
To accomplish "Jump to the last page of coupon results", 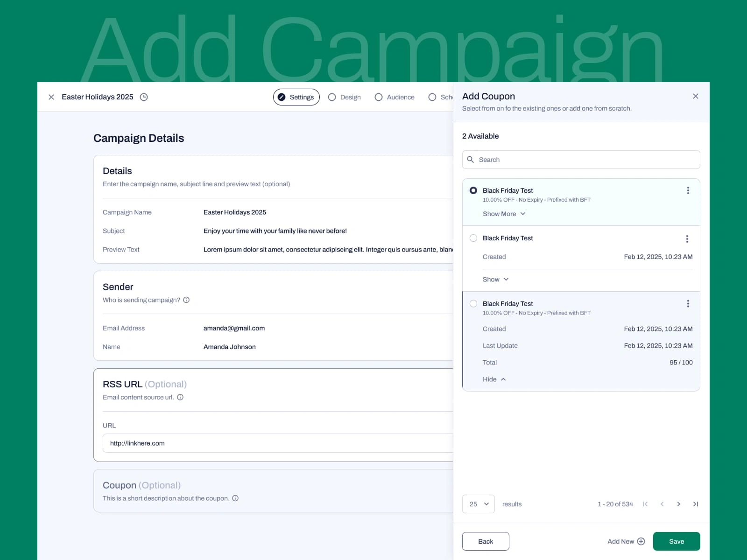I will (x=696, y=504).
